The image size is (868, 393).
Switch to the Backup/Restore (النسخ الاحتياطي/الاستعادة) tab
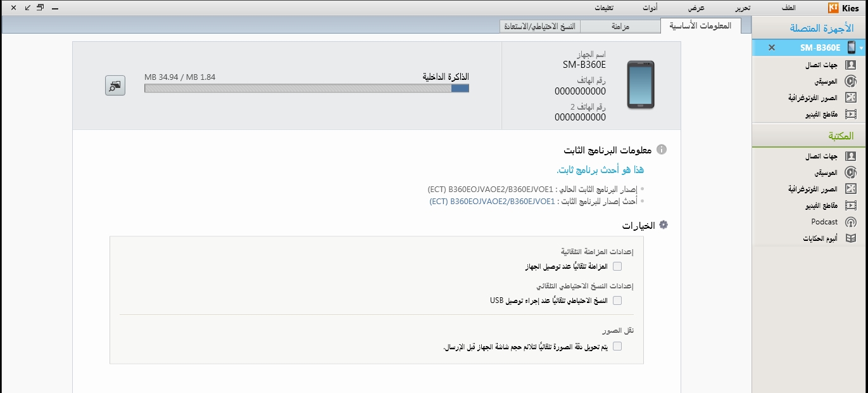pos(539,27)
